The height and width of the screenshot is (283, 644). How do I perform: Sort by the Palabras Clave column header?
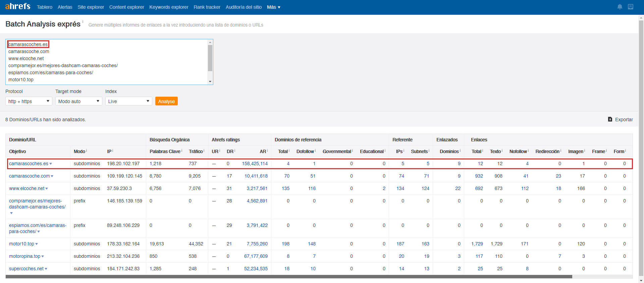tap(165, 151)
